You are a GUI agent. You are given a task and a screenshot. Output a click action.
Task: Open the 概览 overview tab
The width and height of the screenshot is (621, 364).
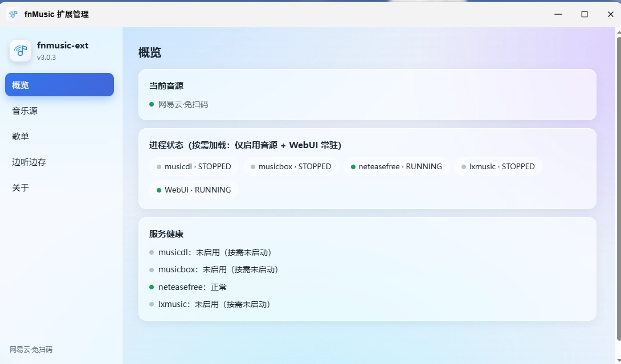click(59, 84)
